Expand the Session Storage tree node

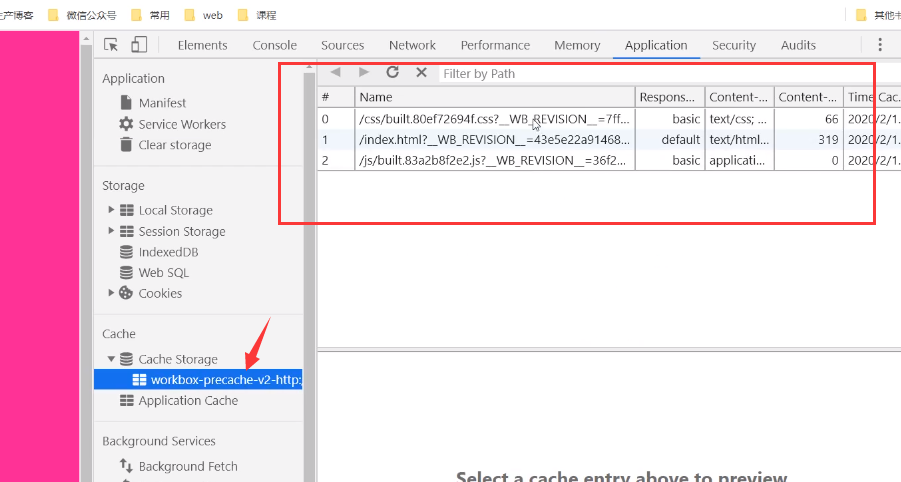[x=111, y=230]
